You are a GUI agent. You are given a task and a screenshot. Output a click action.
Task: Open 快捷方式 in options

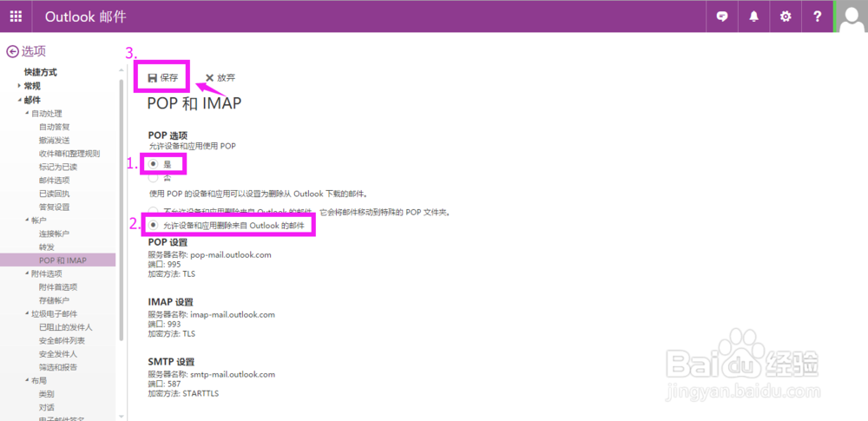40,72
